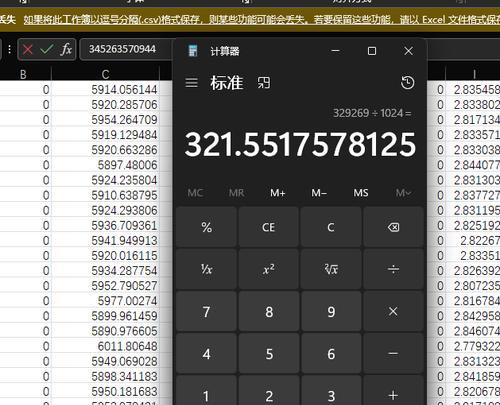Image resolution: width=500 pixels, height=405 pixels.
Task: Maximize the calculator window
Action: [x=372, y=51]
